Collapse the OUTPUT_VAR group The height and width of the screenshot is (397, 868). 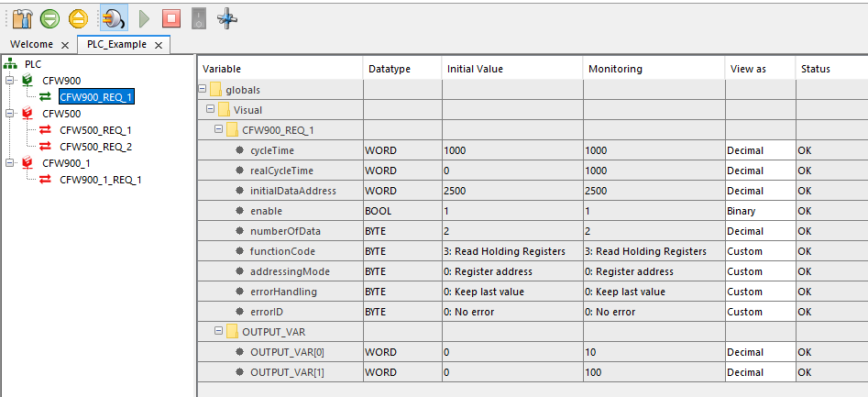[x=219, y=332]
